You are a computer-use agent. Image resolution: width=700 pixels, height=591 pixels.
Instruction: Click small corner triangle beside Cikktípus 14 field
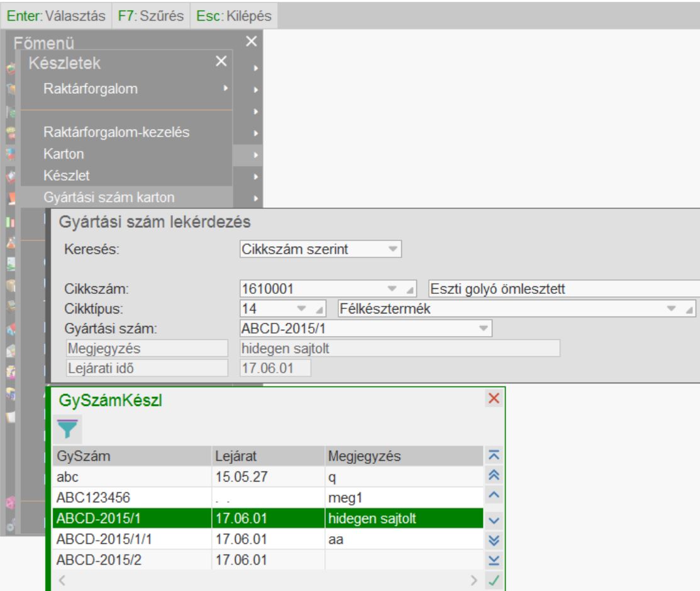coord(319,310)
